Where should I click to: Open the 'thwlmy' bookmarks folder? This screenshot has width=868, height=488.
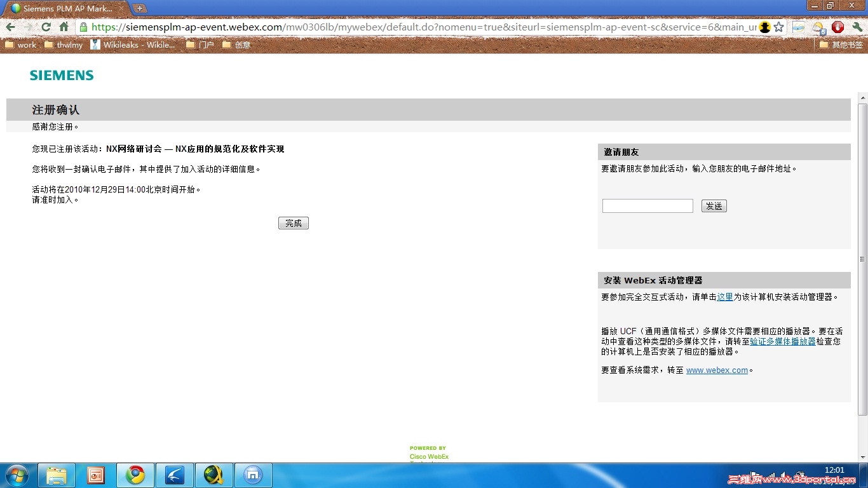tap(64, 45)
